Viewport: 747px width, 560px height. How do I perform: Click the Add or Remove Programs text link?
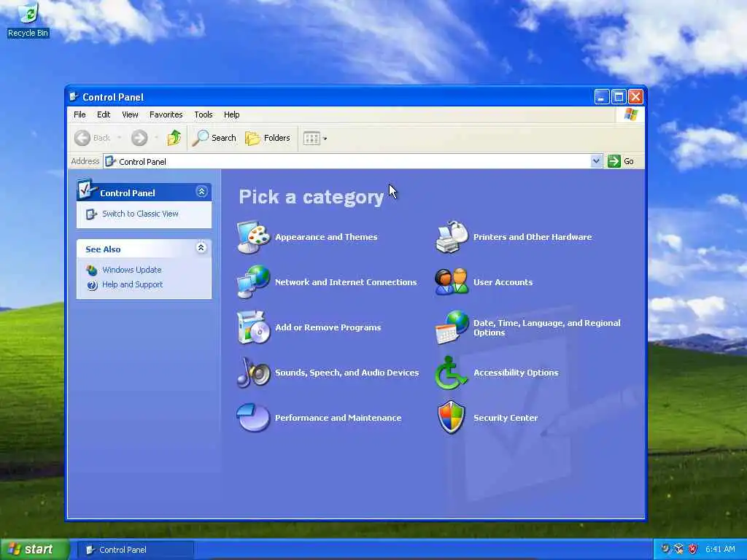pyautogui.click(x=328, y=327)
